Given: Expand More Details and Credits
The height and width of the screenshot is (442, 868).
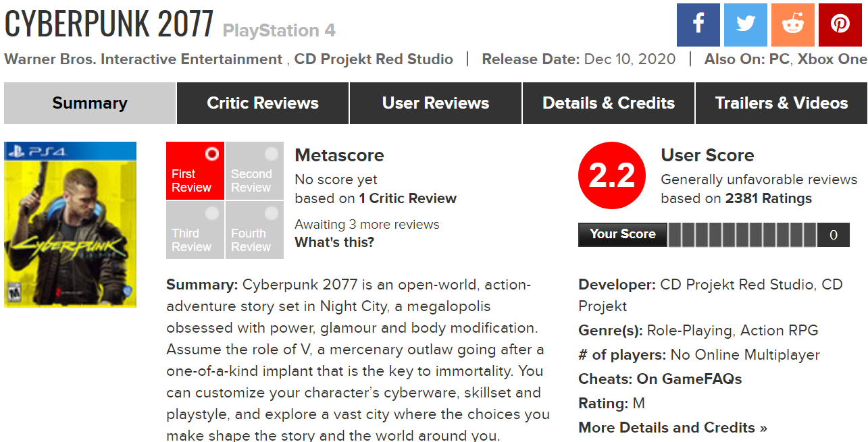Looking at the screenshot, I should (x=673, y=428).
